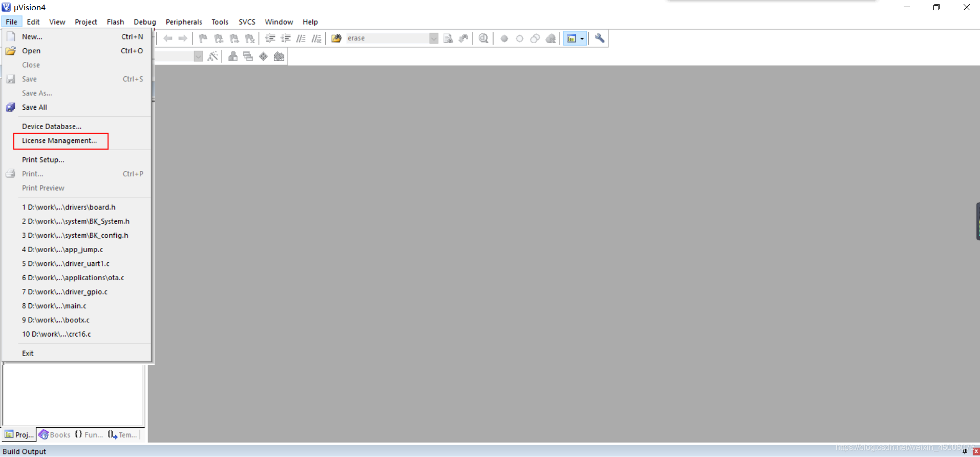Viewport: 980px width, 457px height.
Task: Open recent file system\BK_config.h
Action: tap(77, 235)
